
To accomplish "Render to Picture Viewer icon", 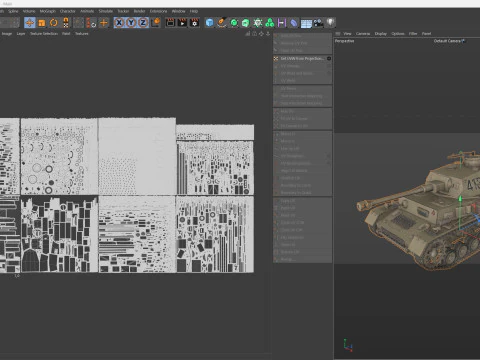I will [x=182, y=23].
